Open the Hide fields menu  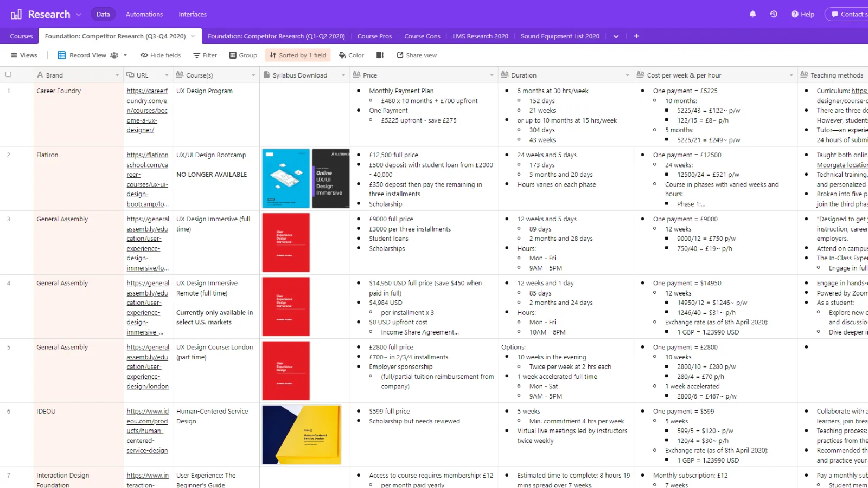pos(160,55)
